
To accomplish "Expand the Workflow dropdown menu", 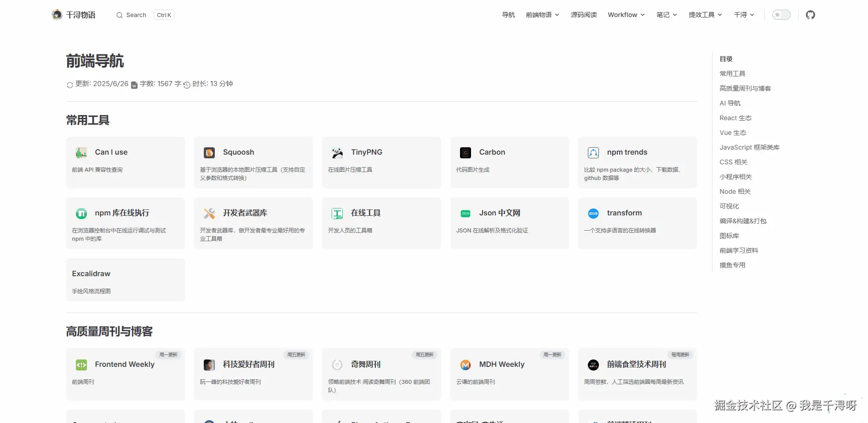I will [x=627, y=15].
